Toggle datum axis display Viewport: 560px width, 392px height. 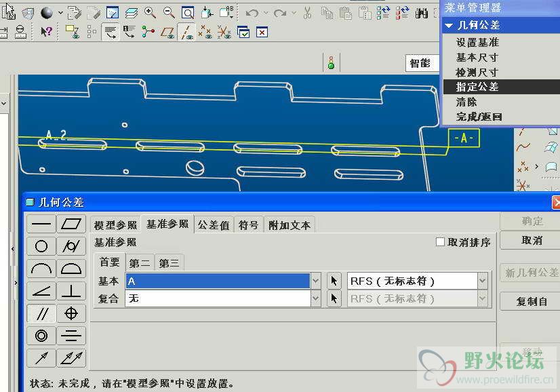(186, 32)
